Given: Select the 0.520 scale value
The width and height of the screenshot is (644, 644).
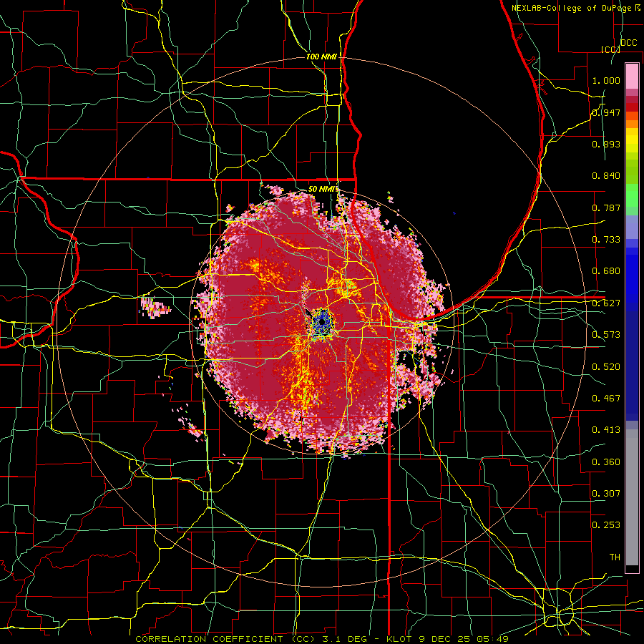Looking at the screenshot, I should pos(606,367).
